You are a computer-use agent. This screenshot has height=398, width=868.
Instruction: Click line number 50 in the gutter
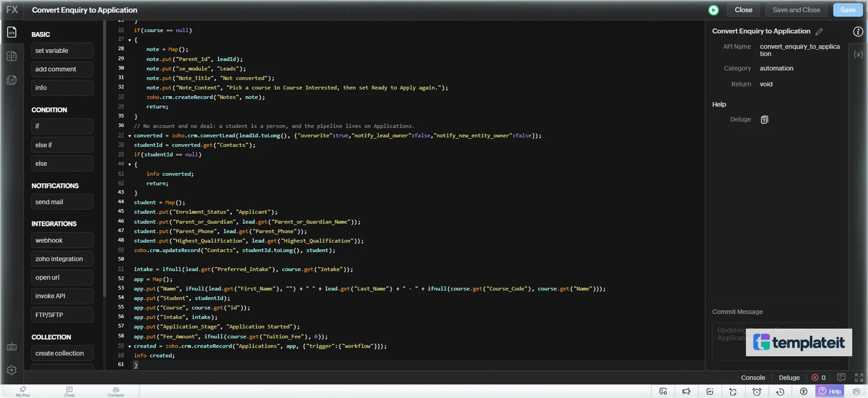[121, 259]
